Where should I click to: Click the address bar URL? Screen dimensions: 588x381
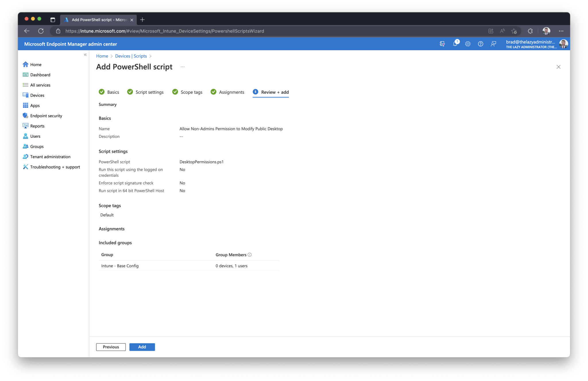tap(165, 31)
